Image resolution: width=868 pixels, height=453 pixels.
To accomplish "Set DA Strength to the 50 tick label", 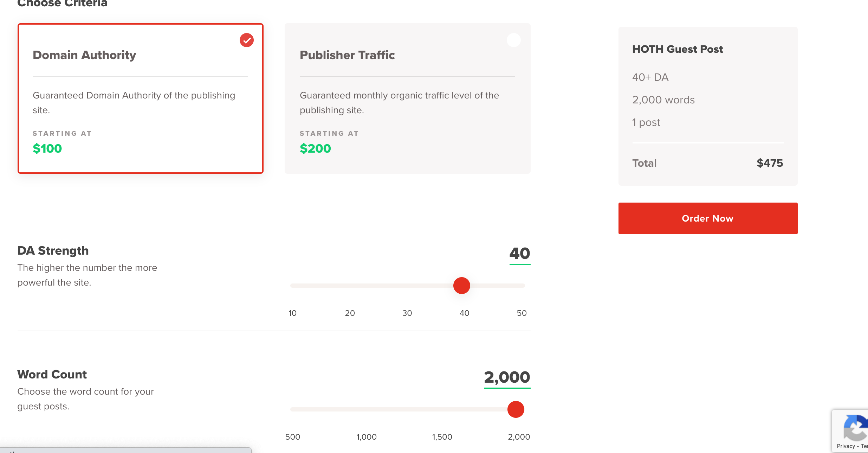I will (522, 313).
